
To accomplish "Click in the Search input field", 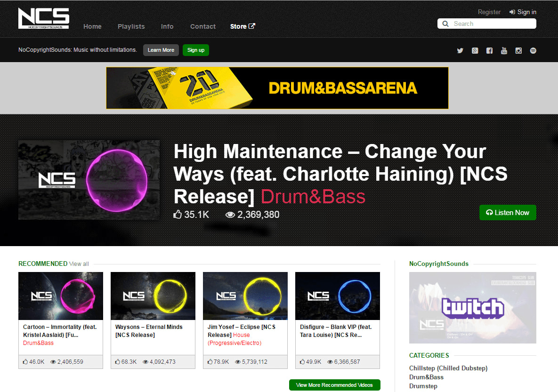I will (x=486, y=24).
